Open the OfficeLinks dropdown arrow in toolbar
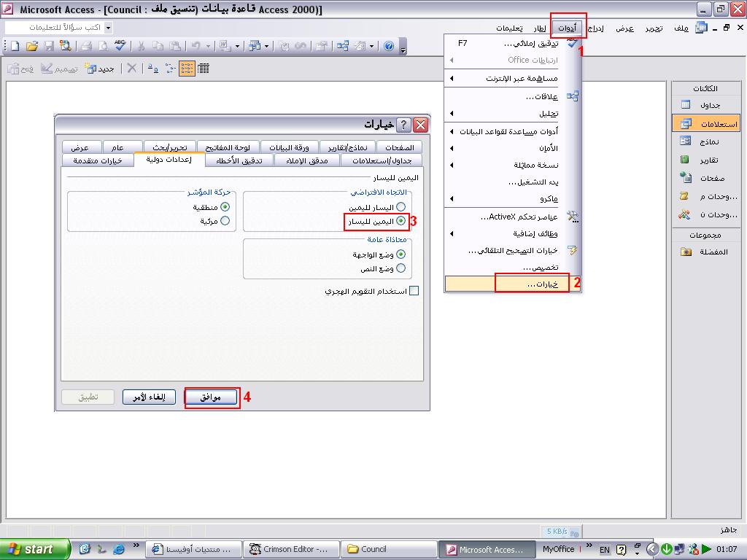The width and height of the screenshot is (747, 560). (237, 46)
